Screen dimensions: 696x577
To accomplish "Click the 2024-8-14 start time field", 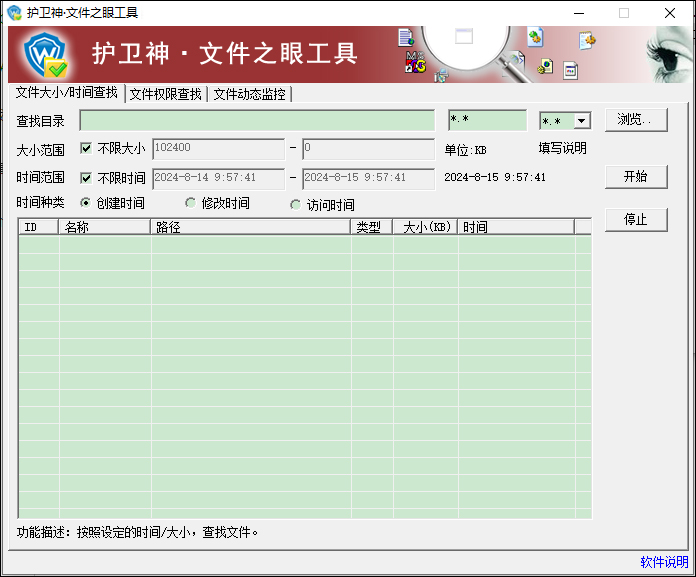I will click(x=218, y=179).
